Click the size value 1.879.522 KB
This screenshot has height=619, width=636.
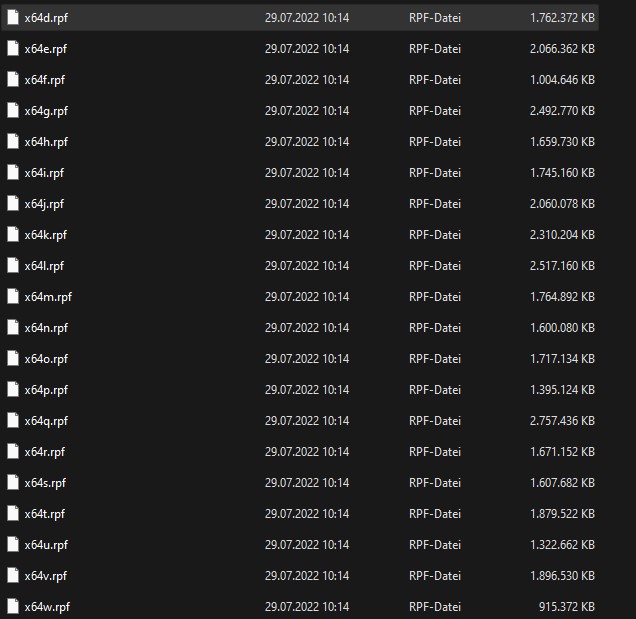click(562, 514)
